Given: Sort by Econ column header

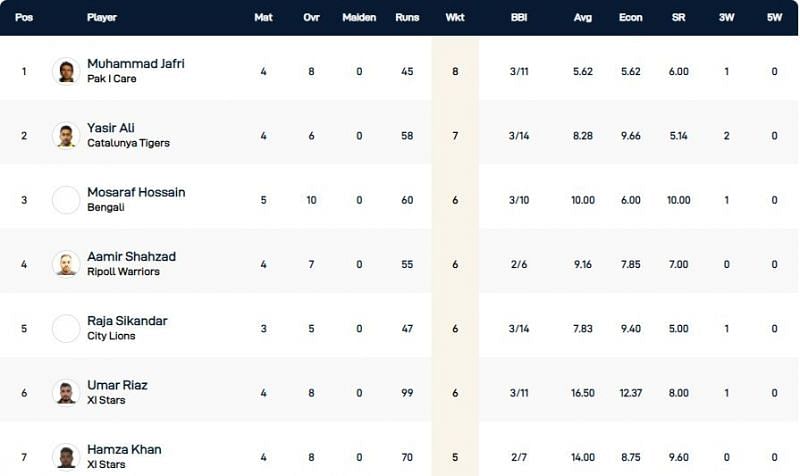Looking at the screenshot, I should 631,18.
